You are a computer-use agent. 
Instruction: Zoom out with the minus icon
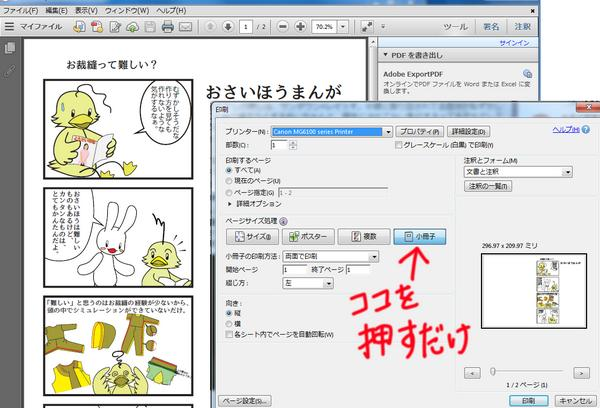[x=283, y=26]
